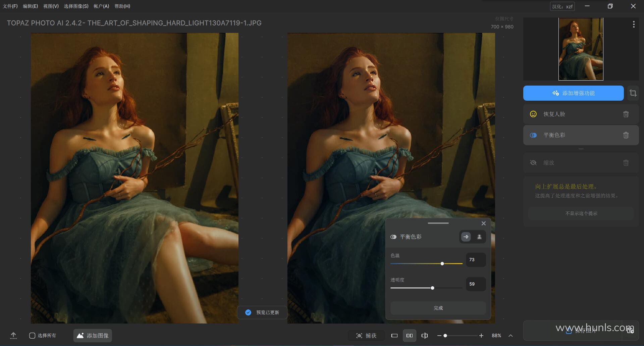Toggle the 平衡色彩 enhancement in the sidebar
Image resolution: width=644 pixels, height=346 pixels.
point(533,135)
